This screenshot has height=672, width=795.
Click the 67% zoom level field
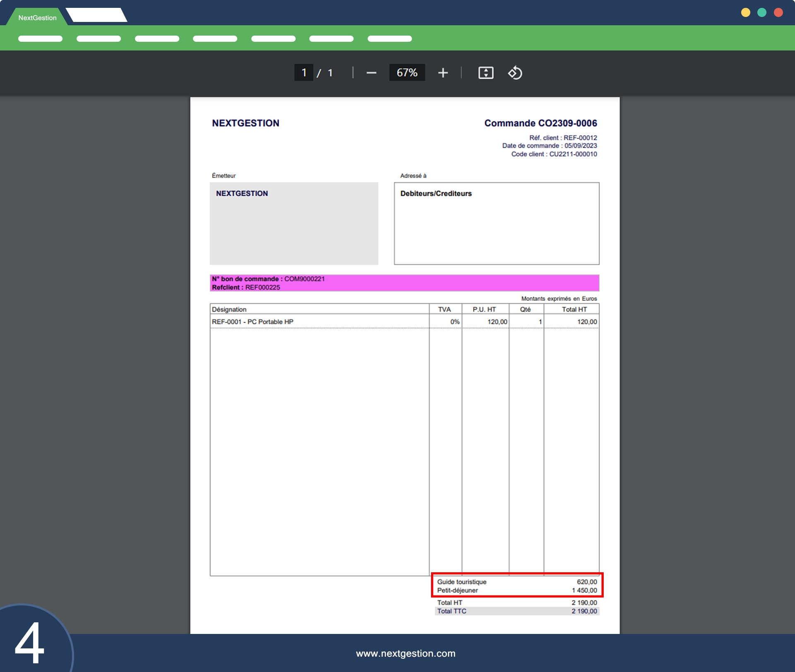click(x=407, y=73)
